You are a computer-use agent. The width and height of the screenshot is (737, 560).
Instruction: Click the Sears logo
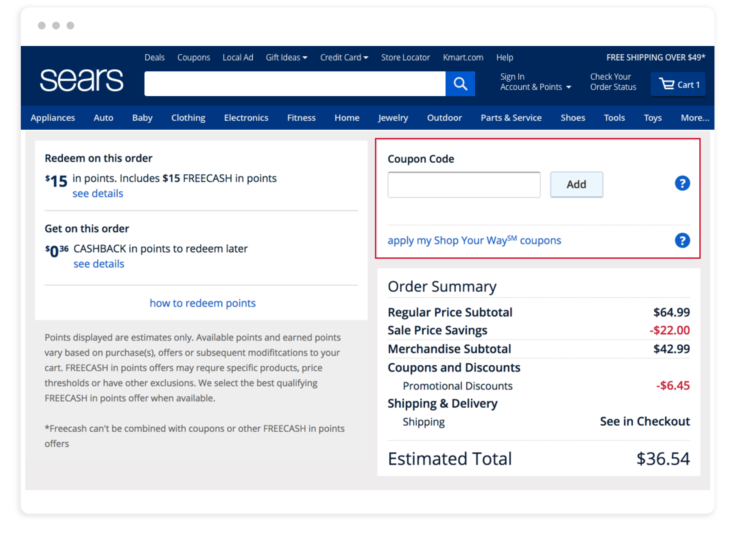(x=82, y=80)
